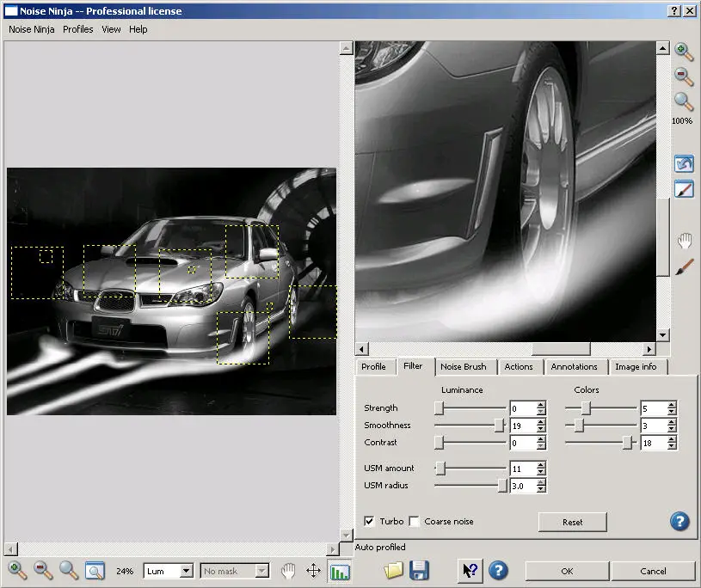This screenshot has height=588, width=701.
Task: Increase Colors strength with up stepper arrow
Action: (672, 405)
